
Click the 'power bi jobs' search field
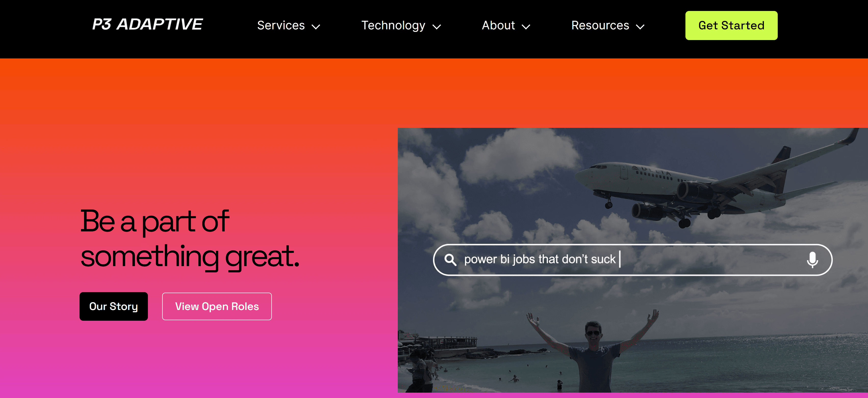pos(632,260)
